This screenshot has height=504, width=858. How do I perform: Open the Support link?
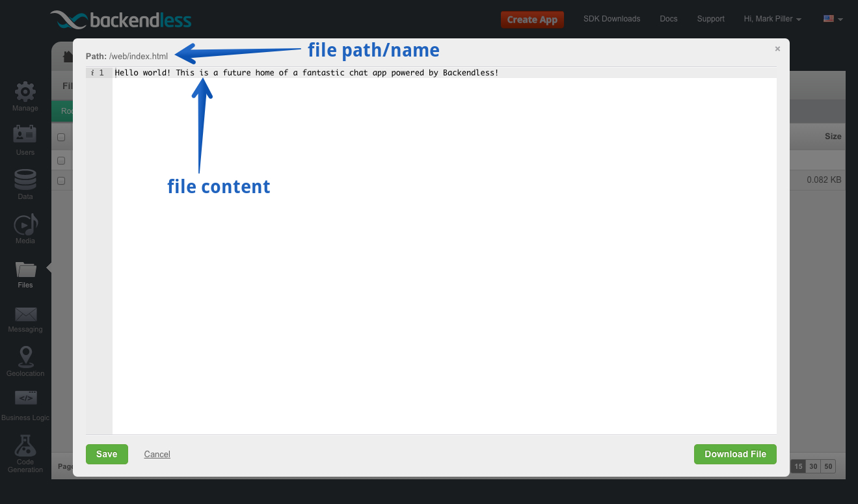point(710,19)
